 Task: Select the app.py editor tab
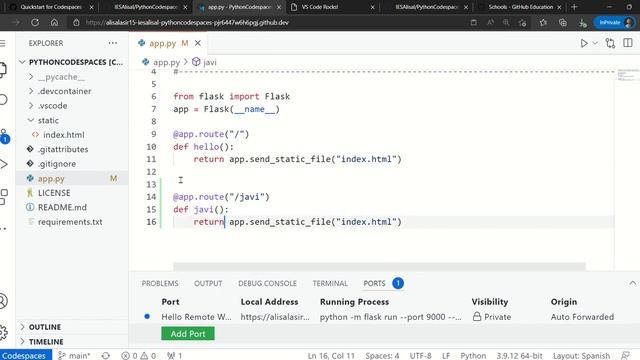point(169,43)
